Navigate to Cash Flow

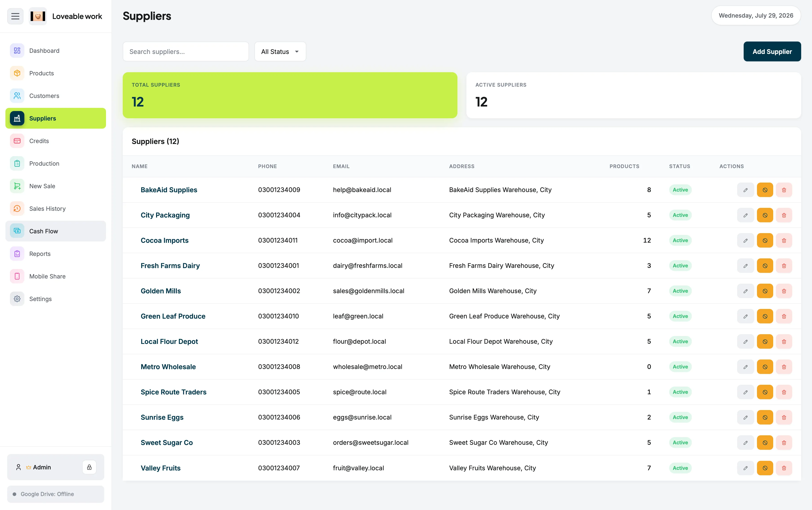pos(56,231)
